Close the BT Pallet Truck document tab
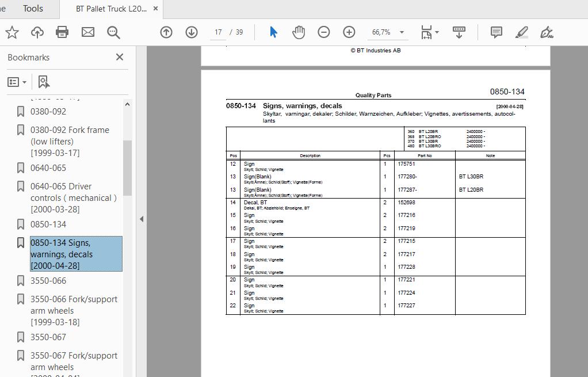Viewport: 588px width, 377px height. coord(155,9)
